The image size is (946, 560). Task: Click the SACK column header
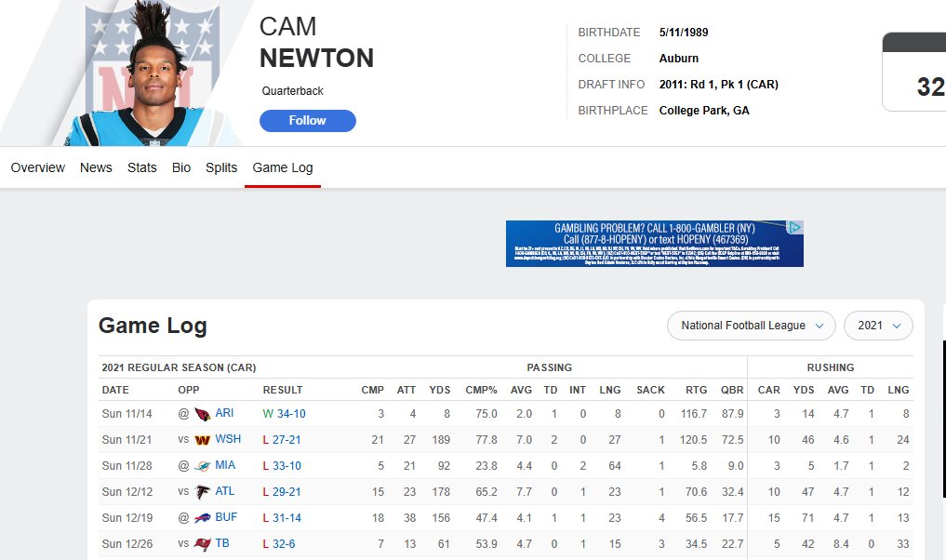point(650,390)
